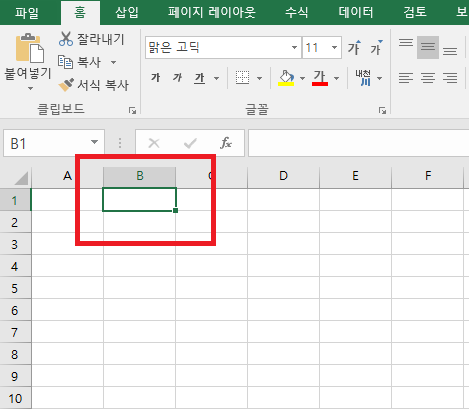Expand the 복사 dropdown arrow

pyautogui.click(x=114, y=62)
